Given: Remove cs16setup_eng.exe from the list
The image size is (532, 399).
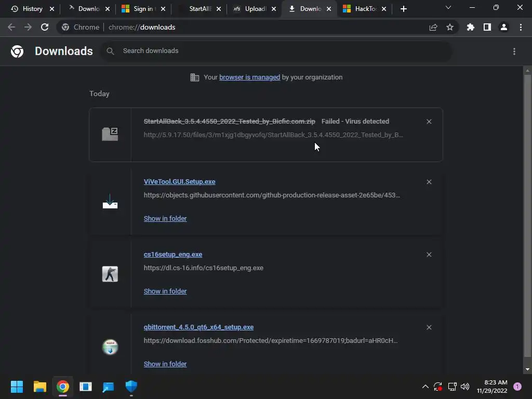Looking at the screenshot, I should [x=429, y=255].
